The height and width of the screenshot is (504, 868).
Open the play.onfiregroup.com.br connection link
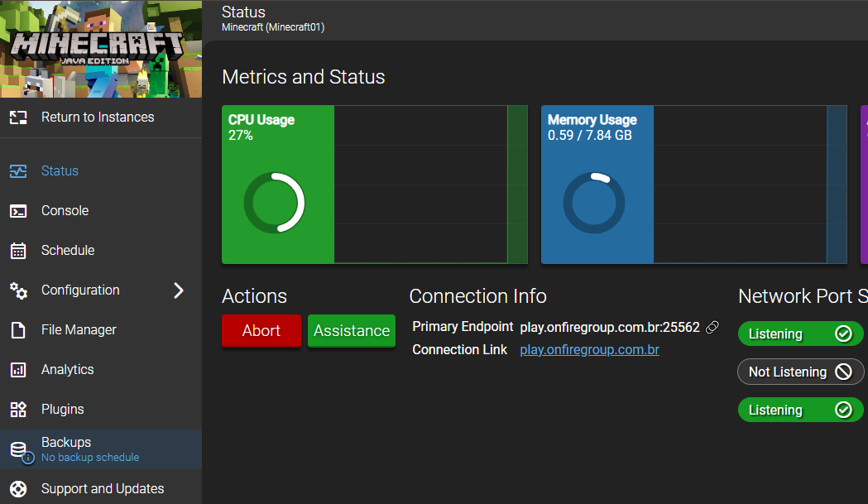[589, 350]
